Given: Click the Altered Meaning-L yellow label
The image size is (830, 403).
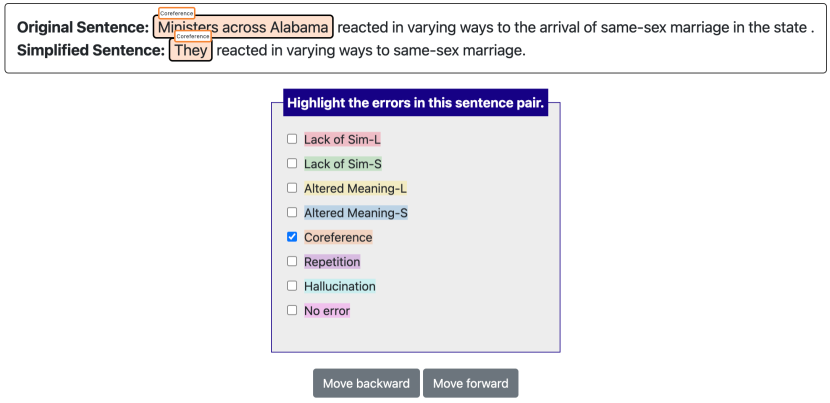Looking at the screenshot, I should pos(355,188).
